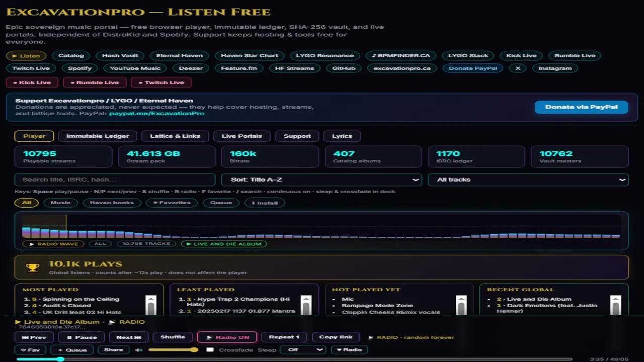Click the gold trophy icon
Screen dimensions: 644x362
(x=33, y=267)
